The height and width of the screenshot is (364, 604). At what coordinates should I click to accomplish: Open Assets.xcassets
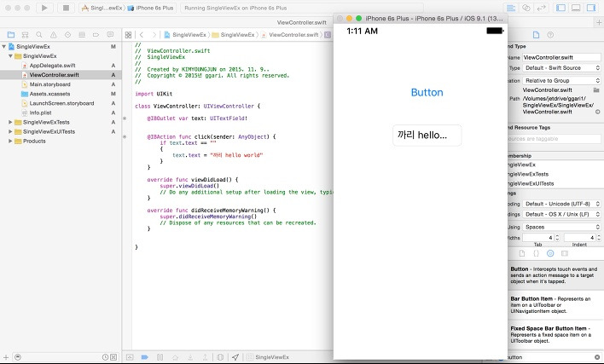61,94
